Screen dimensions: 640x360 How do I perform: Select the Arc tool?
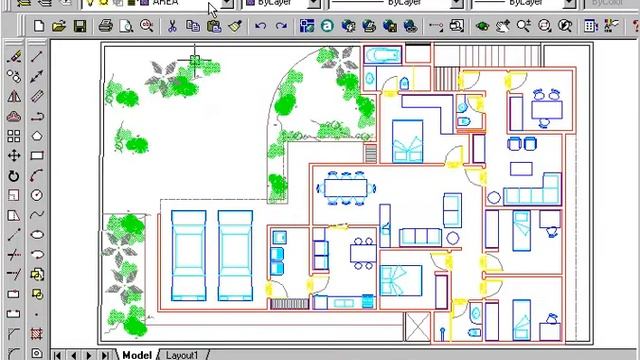(37, 176)
